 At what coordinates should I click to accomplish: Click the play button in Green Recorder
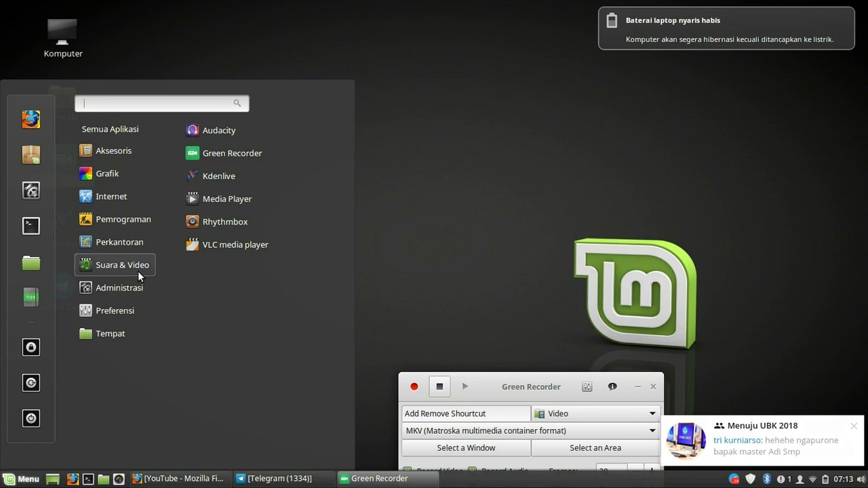465,386
